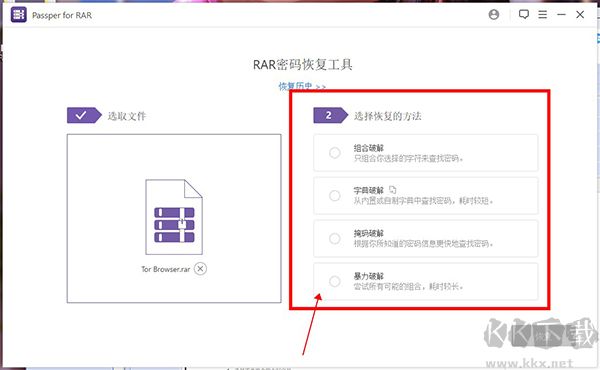Screen dimensions: 600x370
Task: Remove the Tor Browser.rar file
Action: (x=200, y=269)
